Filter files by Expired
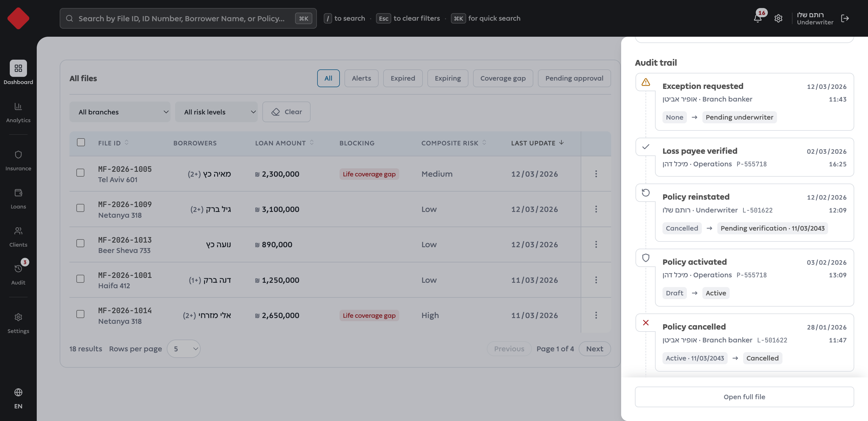Viewport: 868px width, 421px height. (x=403, y=78)
